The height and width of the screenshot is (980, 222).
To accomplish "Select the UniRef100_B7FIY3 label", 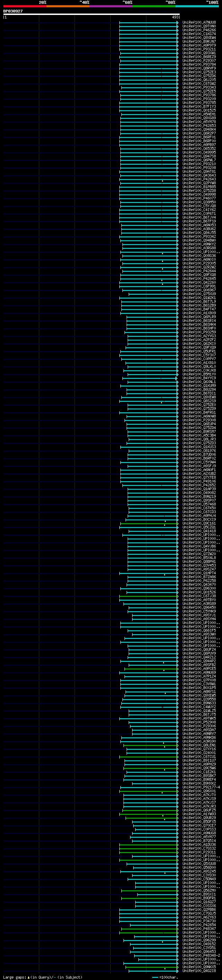I will pos(199,106).
